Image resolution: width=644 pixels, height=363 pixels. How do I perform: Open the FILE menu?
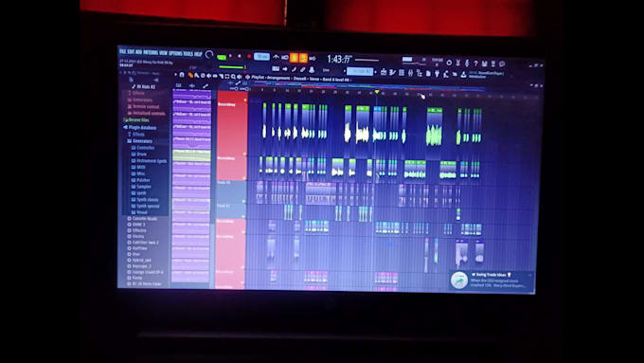pyautogui.click(x=122, y=52)
